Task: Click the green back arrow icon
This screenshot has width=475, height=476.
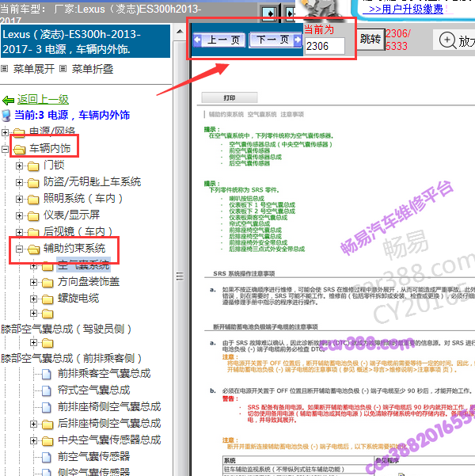Action: [8, 100]
